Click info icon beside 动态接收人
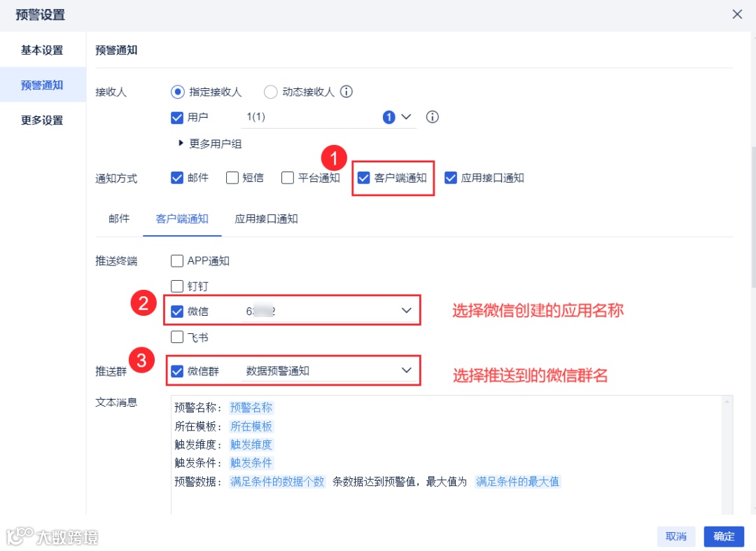Screen dimensions: 756x551 point(346,92)
